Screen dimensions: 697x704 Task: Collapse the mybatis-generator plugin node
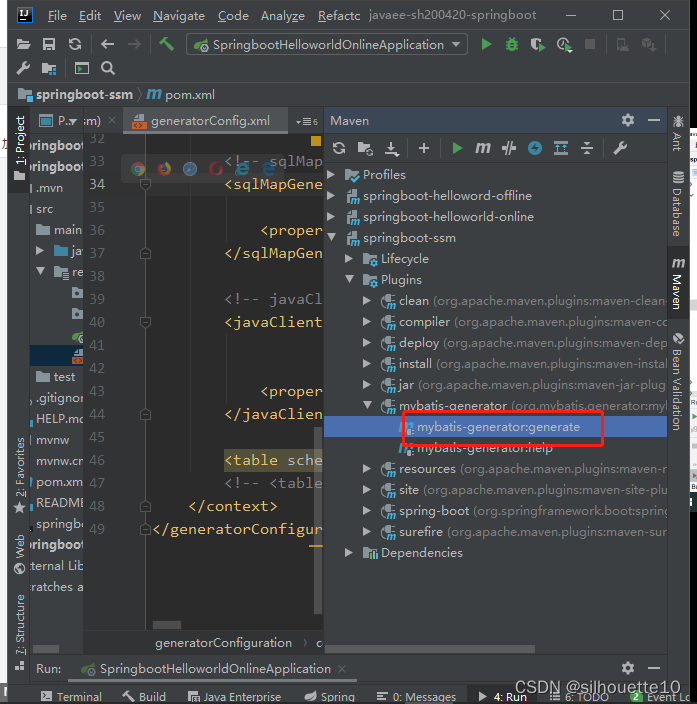pyautogui.click(x=368, y=405)
